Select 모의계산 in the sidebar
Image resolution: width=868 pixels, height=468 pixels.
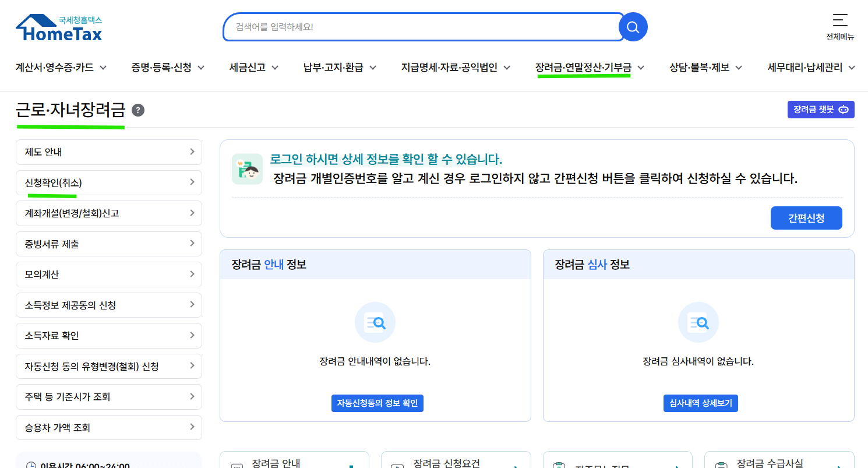(109, 274)
